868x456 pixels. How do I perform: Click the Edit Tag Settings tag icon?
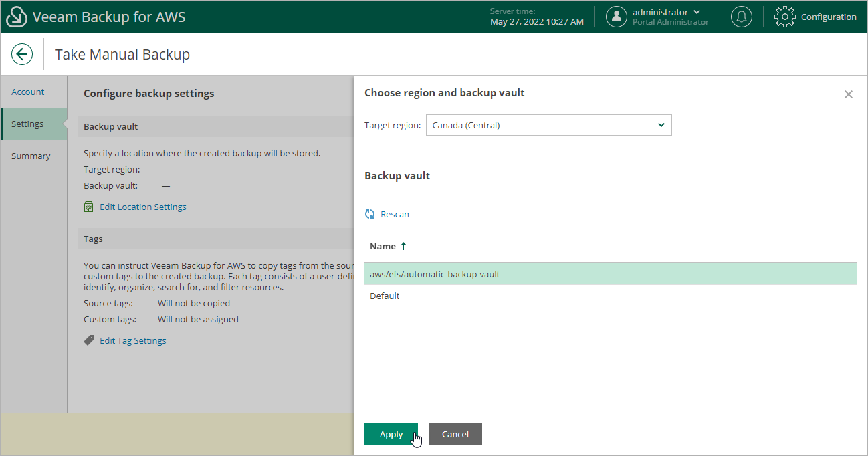(x=89, y=340)
